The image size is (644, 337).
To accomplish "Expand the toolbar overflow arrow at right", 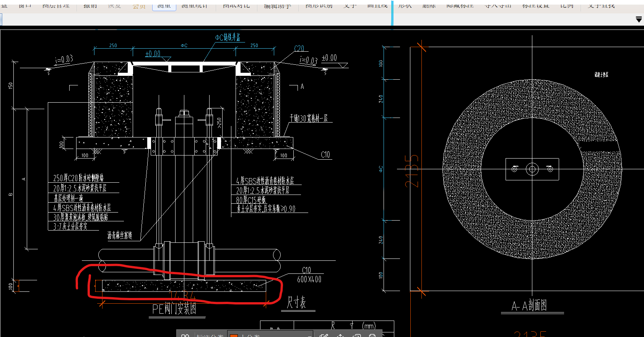I will [x=639, y=19].
